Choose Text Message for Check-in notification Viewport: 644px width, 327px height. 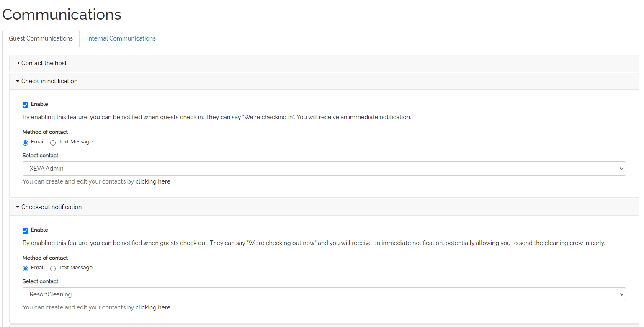[x=53, y=143]
